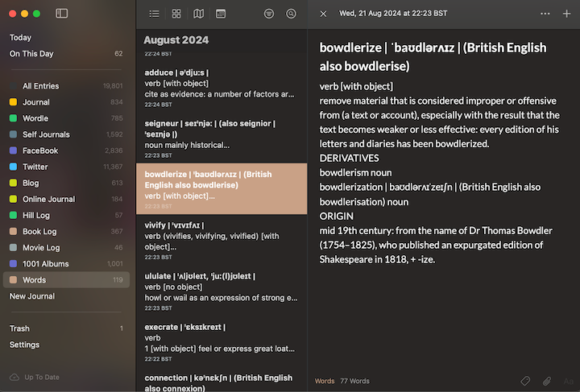Click the entry date in the header

(393, 14)
